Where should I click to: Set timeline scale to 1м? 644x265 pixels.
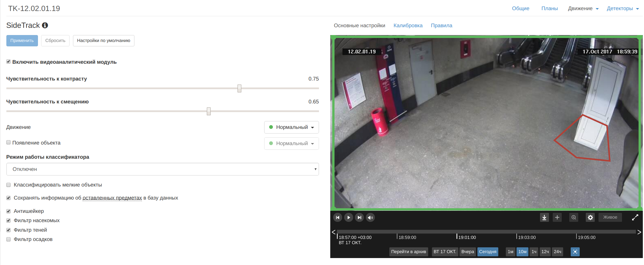(510, 252)
